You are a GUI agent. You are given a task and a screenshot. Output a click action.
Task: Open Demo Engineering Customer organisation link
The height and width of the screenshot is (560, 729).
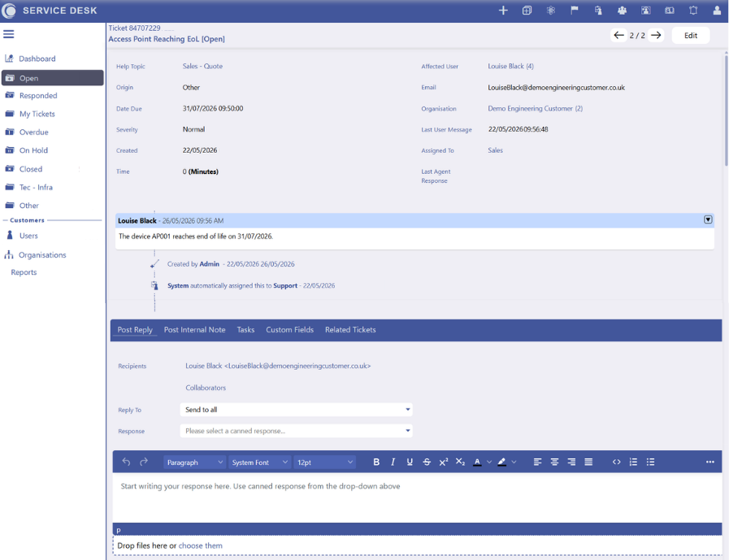coord(535,108)
